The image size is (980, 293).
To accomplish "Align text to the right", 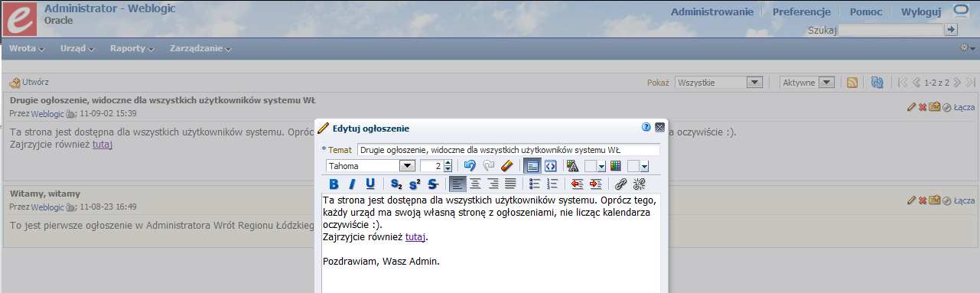I will [x=493, y=184].
